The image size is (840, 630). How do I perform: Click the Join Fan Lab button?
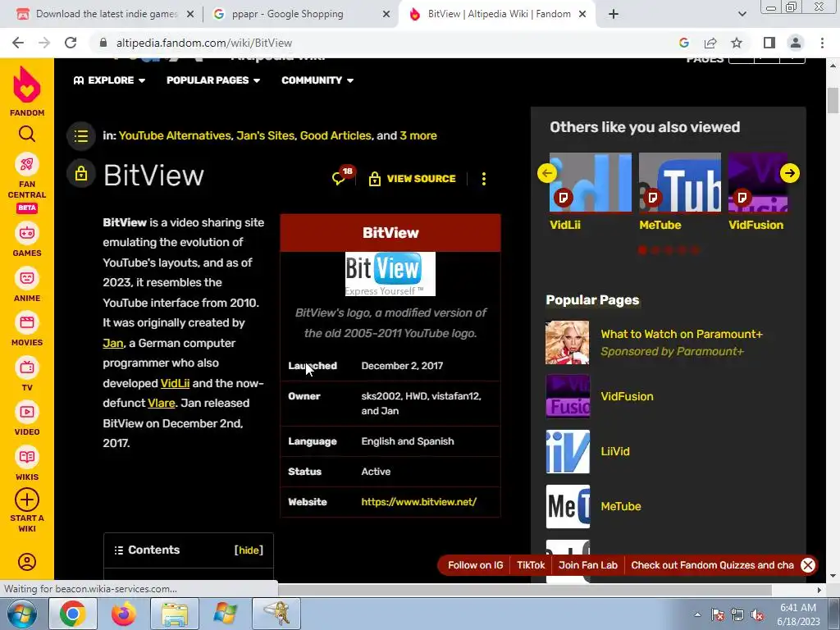(x=588, y=565)
